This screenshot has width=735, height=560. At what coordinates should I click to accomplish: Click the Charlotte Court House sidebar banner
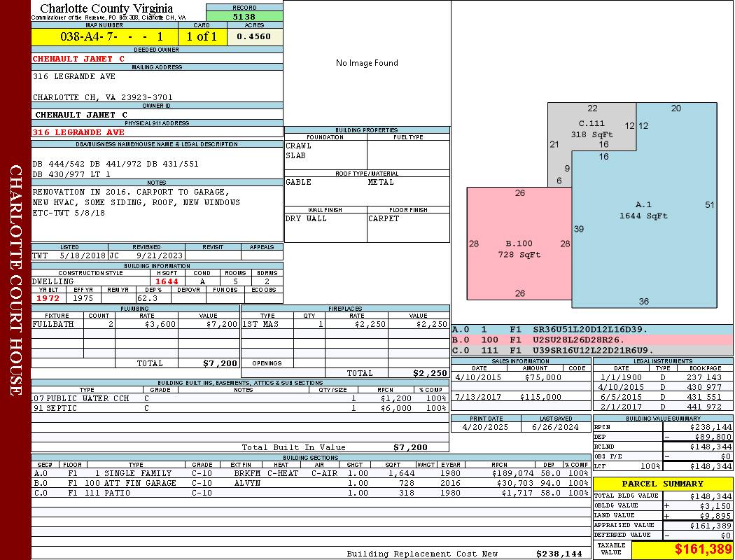tap(15, 280)
